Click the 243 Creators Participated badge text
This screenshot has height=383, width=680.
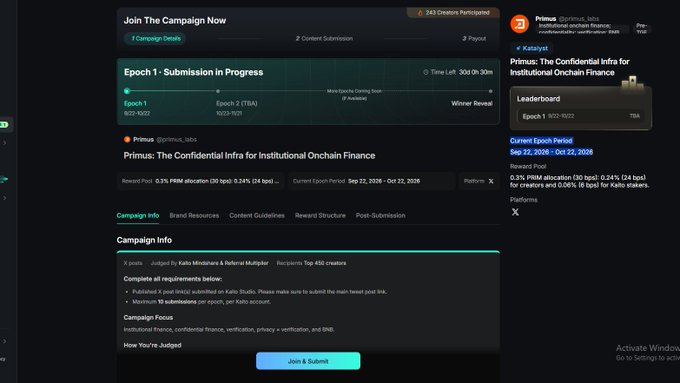click(x=458, y=13)
